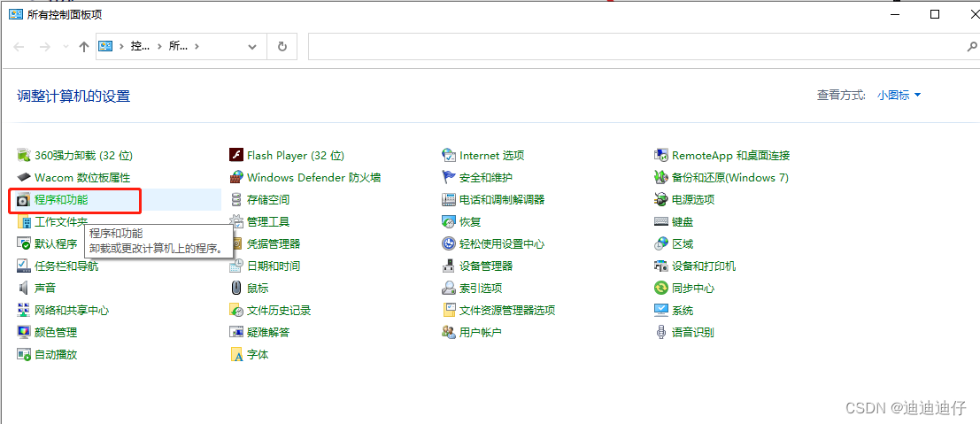Screen dimensions: 980x424
Task: Open 网络和共享中心 icon
Action: click(x=24, y=310)
